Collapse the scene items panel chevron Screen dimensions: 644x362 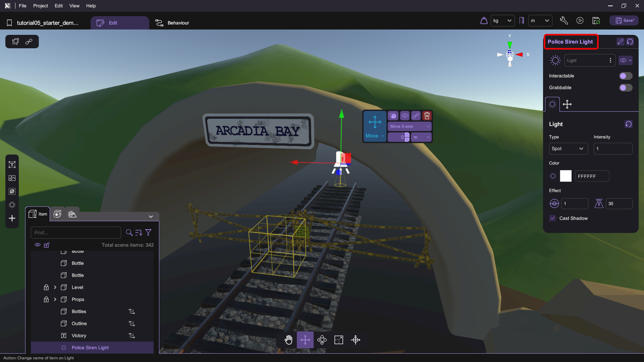click(151, 217)
